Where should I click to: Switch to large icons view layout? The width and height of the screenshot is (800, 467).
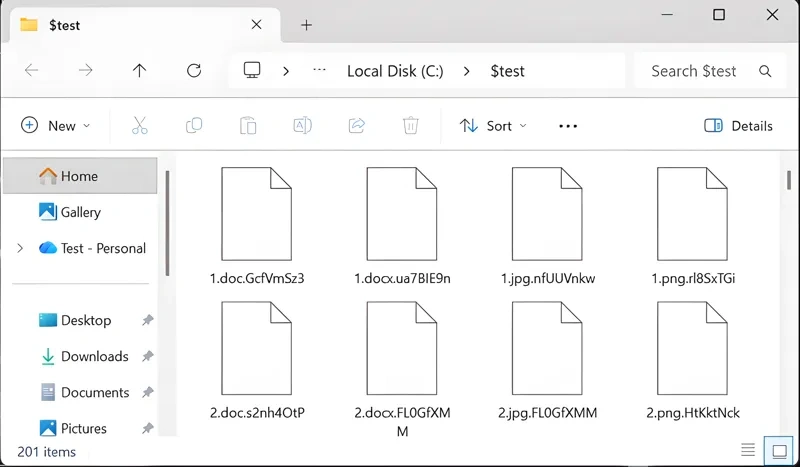pyautogui.click(x=775, y=450)
